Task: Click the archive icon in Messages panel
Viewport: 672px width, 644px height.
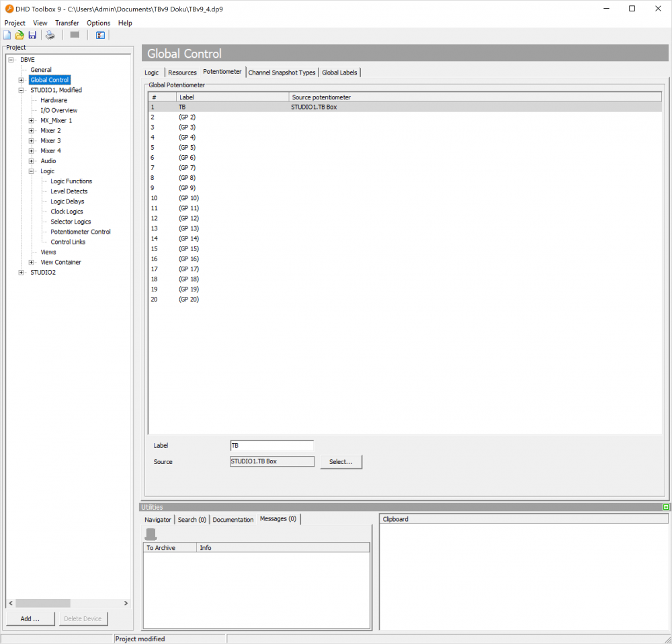Action: [x=151, y=534]
